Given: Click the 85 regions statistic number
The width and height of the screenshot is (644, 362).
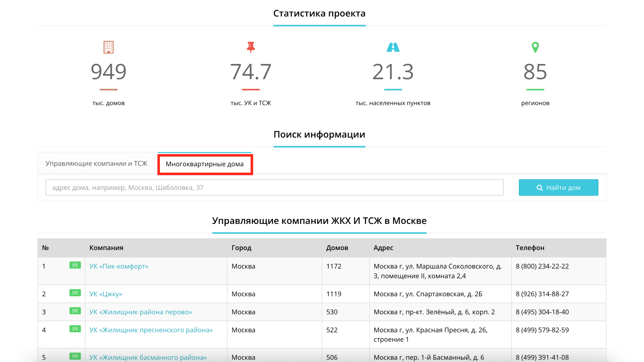Looking at the screenshot, I should pyautogui.click(x=535, y=72).
